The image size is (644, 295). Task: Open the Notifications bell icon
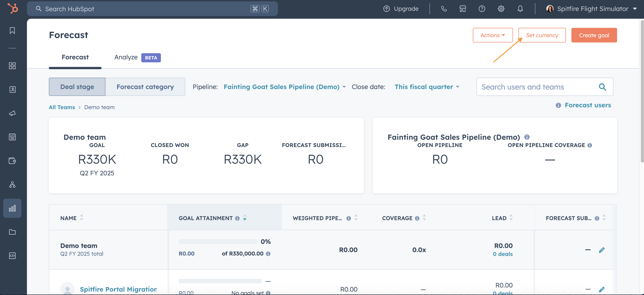520,9
